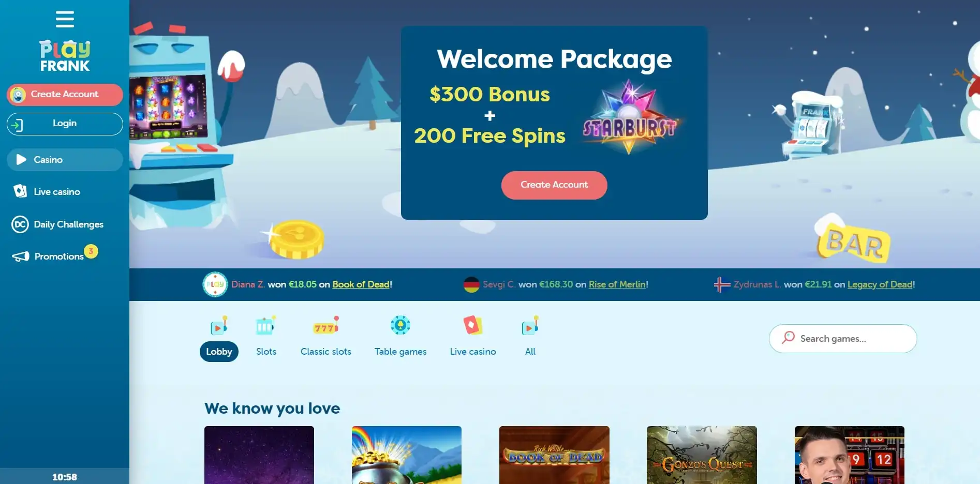Viewport: 980px width, 484px height.
Task: Open the Gonzo's Quest game thumbnail
Action: click(x=702, y=455)
